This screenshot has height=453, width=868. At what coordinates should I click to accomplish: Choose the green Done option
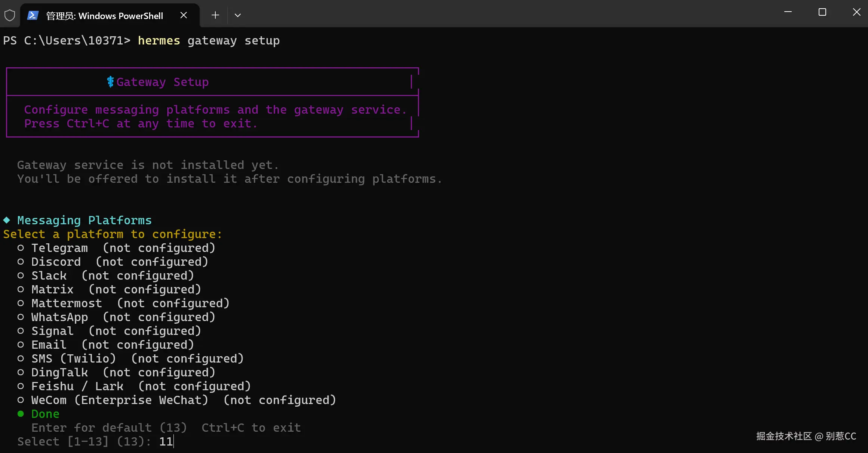click(45, 414)
